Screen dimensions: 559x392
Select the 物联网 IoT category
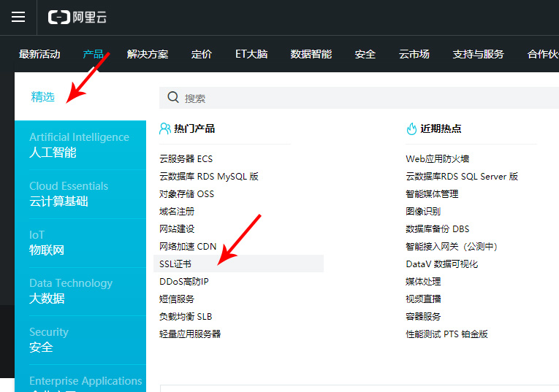tap(80, 243)
